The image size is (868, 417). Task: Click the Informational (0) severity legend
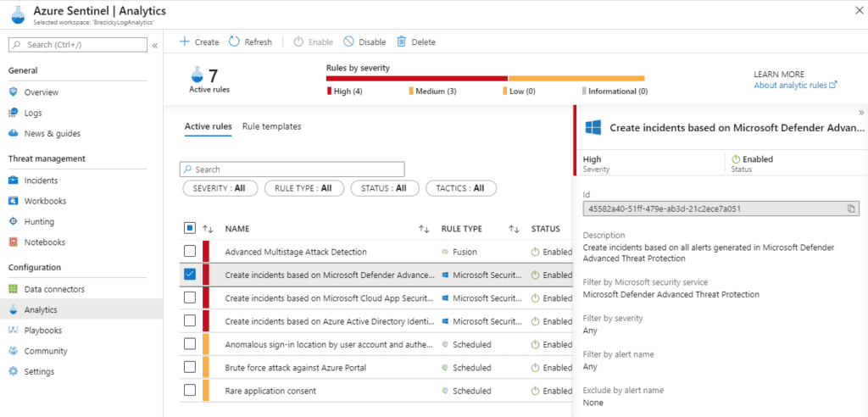615,92
